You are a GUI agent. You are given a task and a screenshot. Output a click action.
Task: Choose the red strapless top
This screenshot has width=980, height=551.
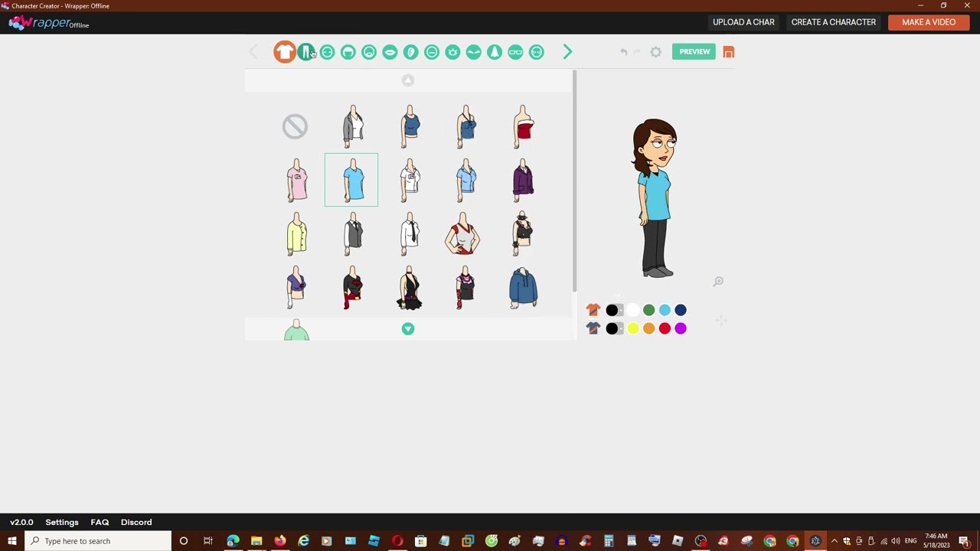[x=523, y=126]
